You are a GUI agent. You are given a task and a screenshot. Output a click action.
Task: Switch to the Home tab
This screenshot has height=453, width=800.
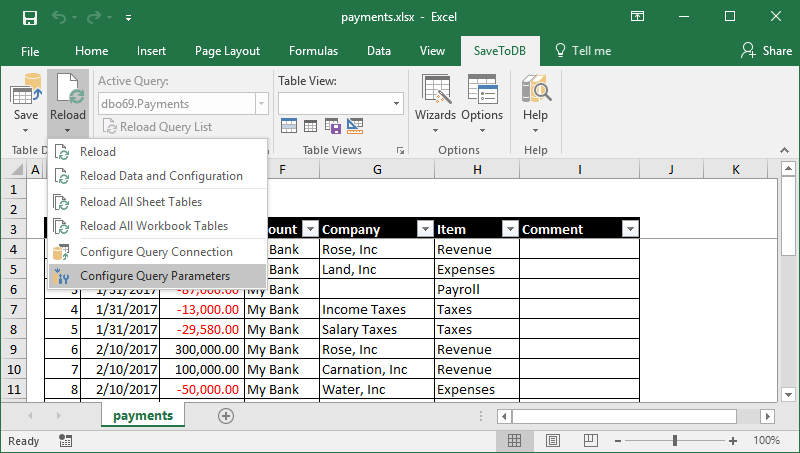coord(91,51)
